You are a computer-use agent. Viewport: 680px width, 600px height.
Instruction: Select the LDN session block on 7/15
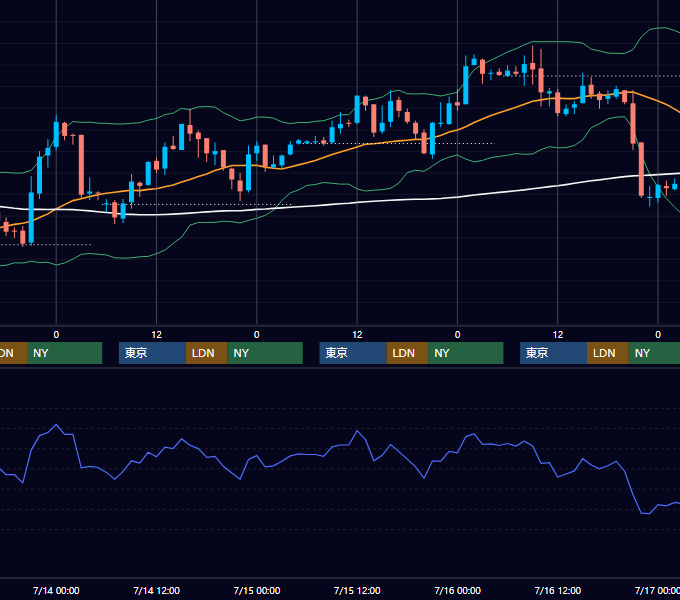point(407,353)
